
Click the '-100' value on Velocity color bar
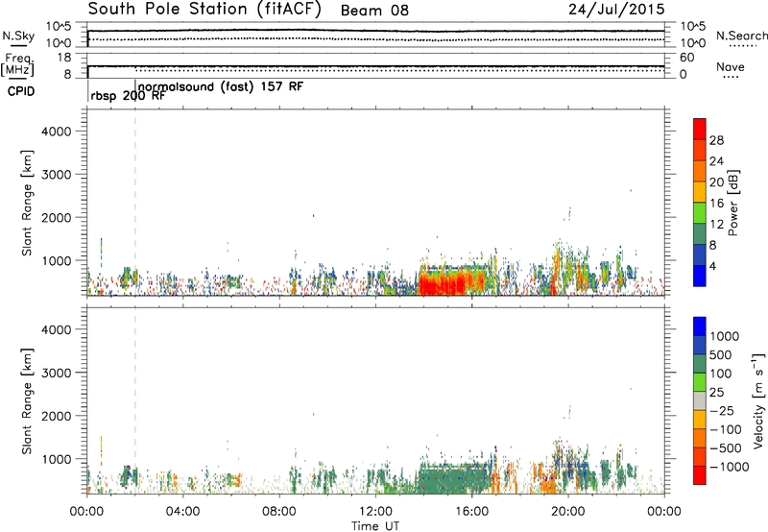pos(726,429)
